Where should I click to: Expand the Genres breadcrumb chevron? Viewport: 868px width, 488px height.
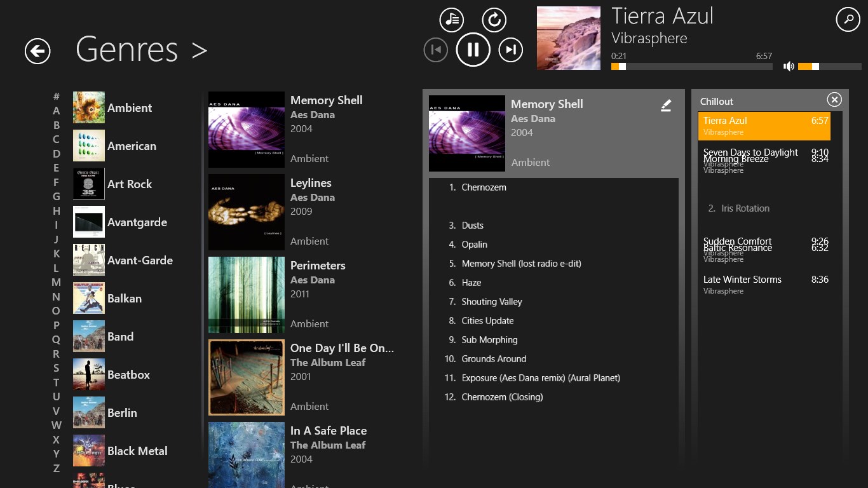point(200,50)
